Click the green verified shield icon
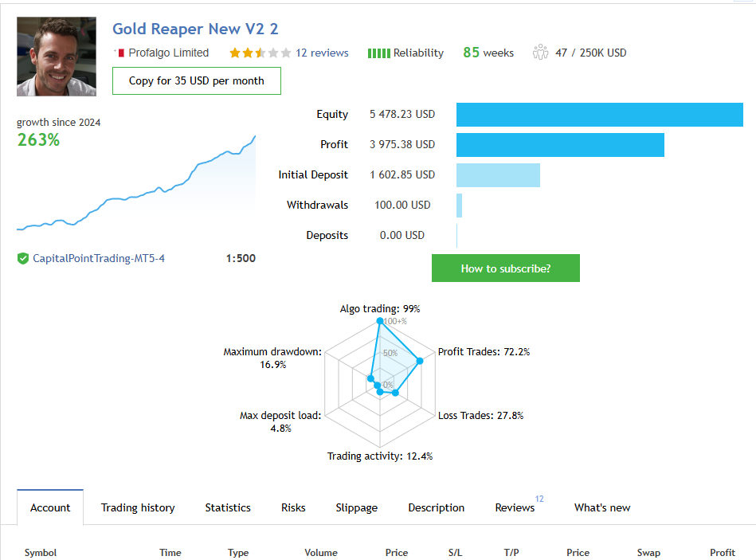The height and width of the screenshot is (560, 756). tap(22, 259)
